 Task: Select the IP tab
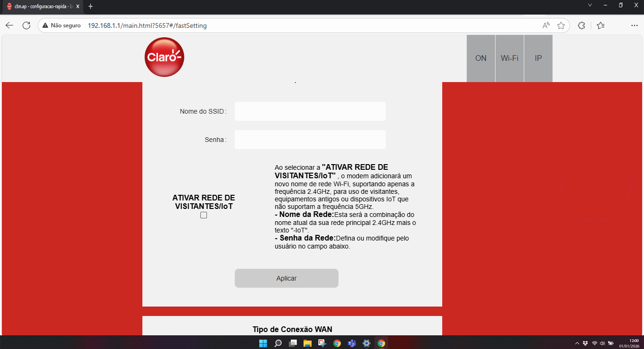tap(538, 58)
